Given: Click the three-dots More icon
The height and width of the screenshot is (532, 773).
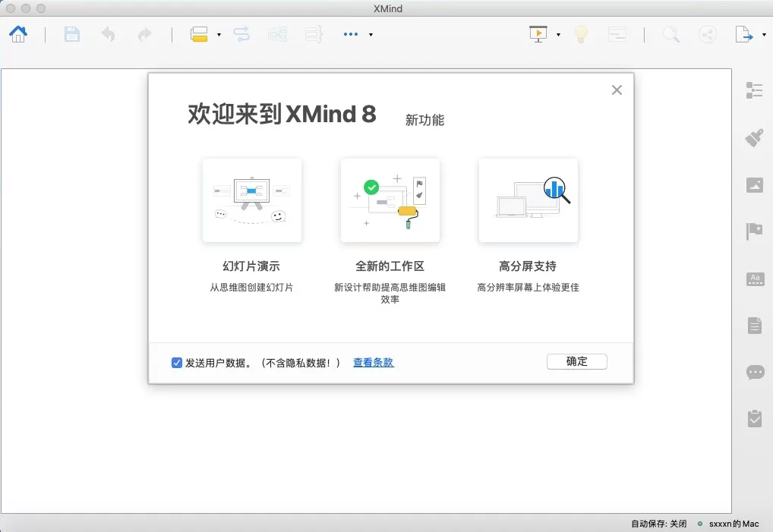Looking at the screenshot, I should click(x=351, y=34).
